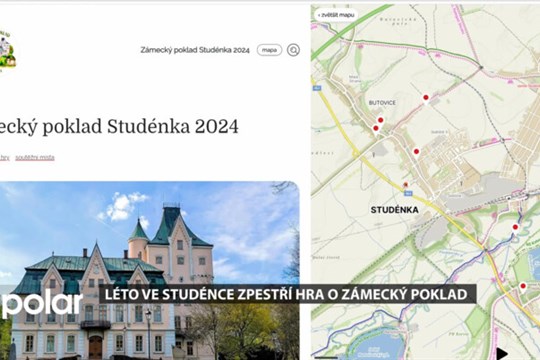The image size is (540, 360).
Task: Click the search magnifier icon in header
Action: tap(293, 50)
